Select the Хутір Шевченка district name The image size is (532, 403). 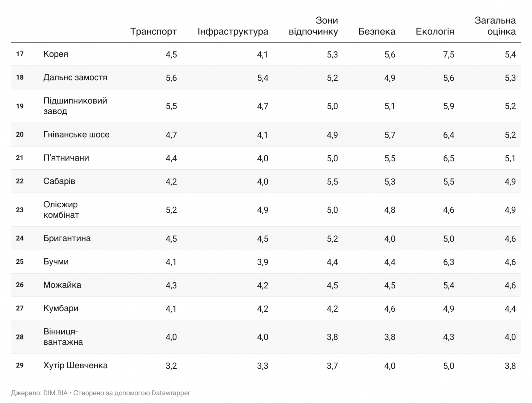(75, 365)
